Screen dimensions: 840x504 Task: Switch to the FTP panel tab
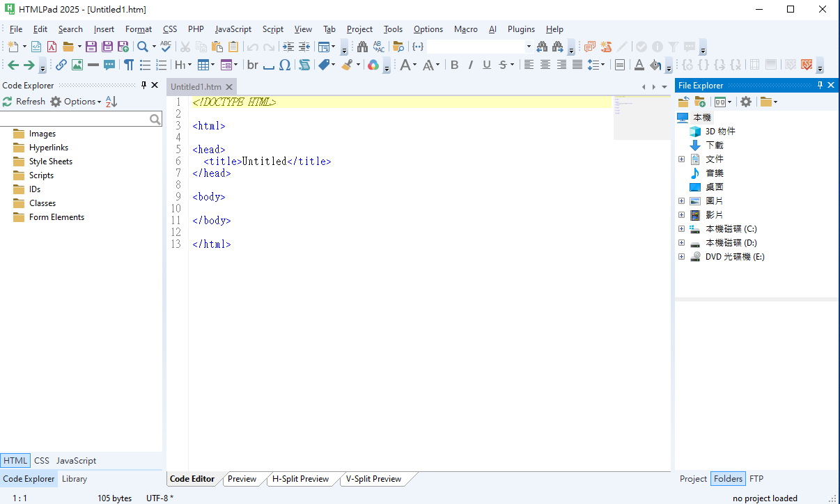pos(756,479)
